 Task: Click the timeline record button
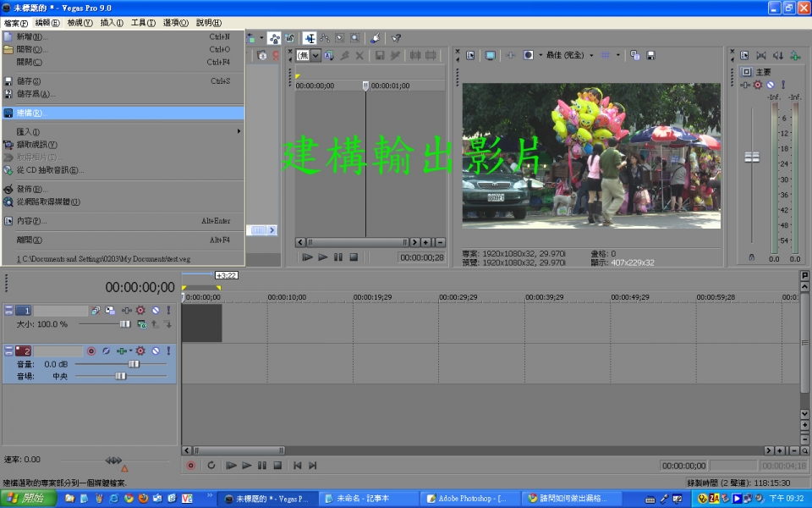pyautogui.click(x=190, y=465)
